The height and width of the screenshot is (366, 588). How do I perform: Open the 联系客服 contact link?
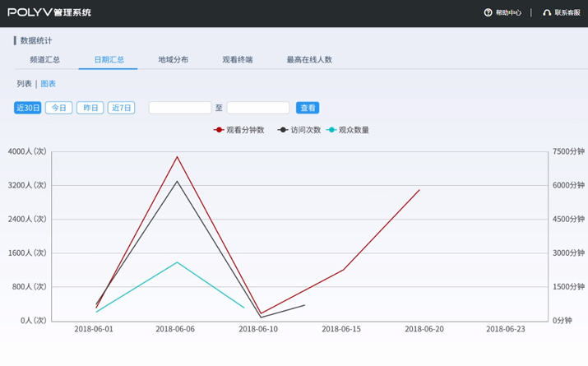(567, 13)
